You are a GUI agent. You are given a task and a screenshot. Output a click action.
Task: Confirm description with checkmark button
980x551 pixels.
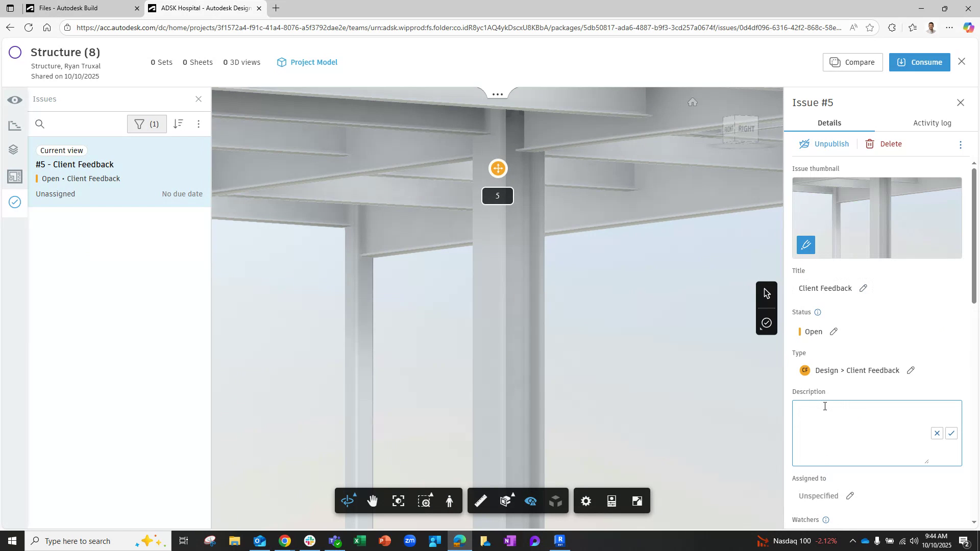[951, 433]
